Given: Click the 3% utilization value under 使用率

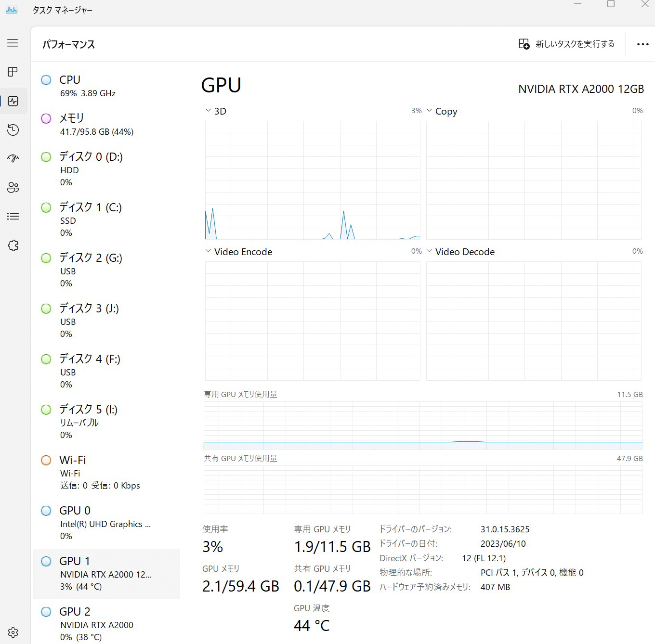Looking at the screenshot, I should pos(212,547).
